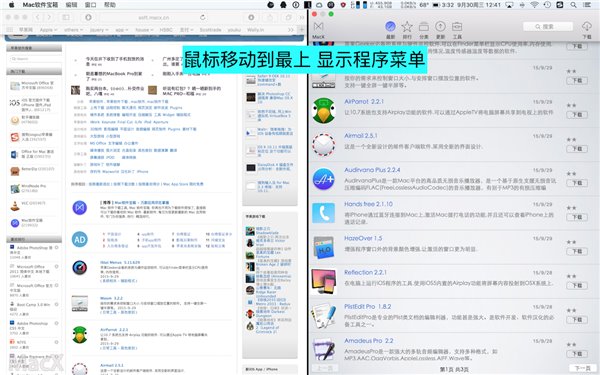Toggle Safari's sidebar button

click(66, 17)
